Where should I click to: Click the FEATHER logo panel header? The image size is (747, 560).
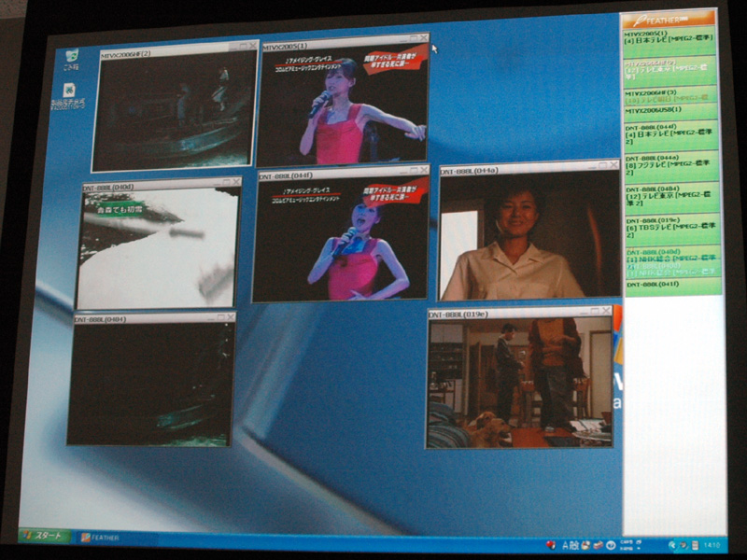tap(669, 20)
